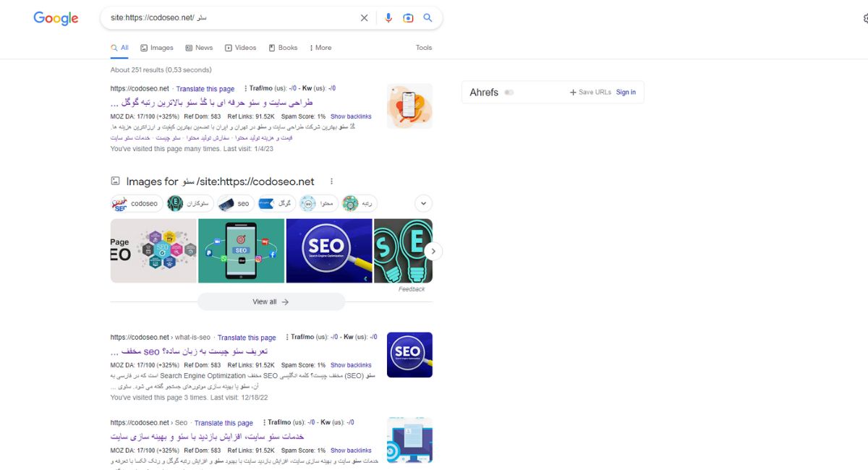The width and height of the screenshot is (868, 470).
Task: Click Save URLs in the Ahrefs panel
Action: click(x=590, y=93)
